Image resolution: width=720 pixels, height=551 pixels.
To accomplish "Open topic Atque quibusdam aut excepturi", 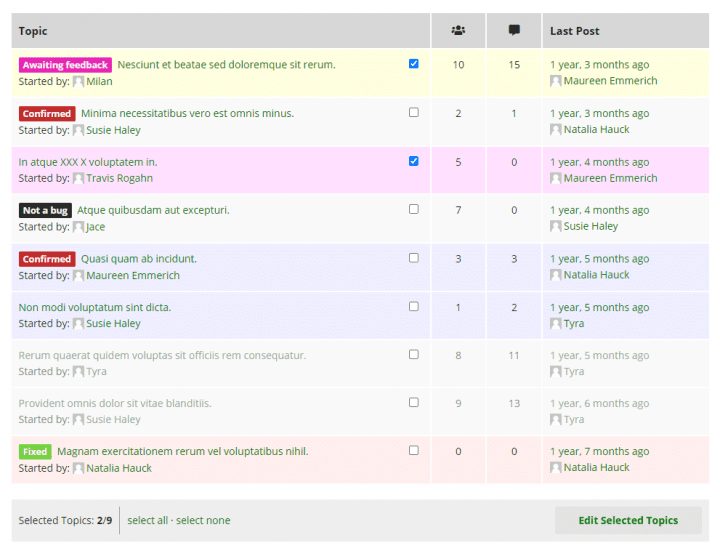I will coord(153,210).
